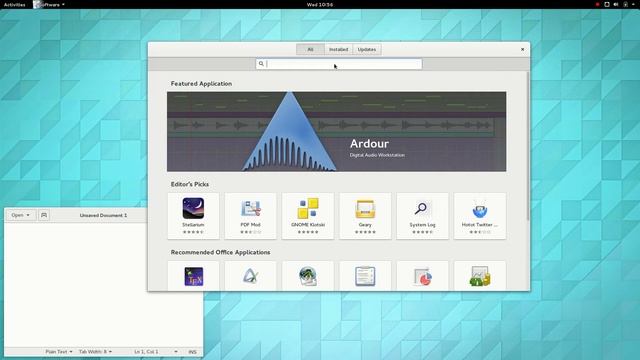
Task: Open the Plain Text language dropdown
Action: pos(59,351)
